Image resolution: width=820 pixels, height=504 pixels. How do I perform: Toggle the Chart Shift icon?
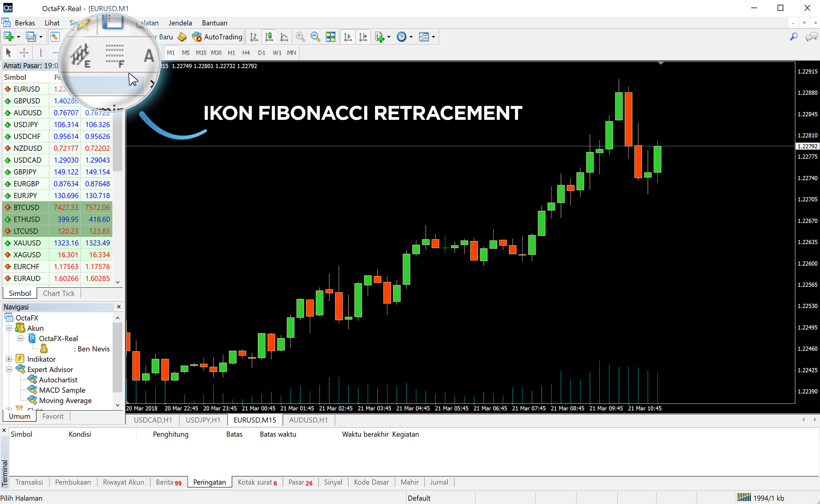click(363, 37)
